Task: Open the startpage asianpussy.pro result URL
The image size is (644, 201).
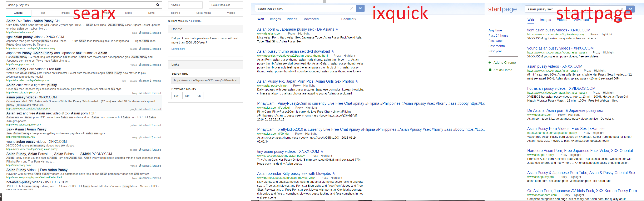Action: tap(540, 177)
